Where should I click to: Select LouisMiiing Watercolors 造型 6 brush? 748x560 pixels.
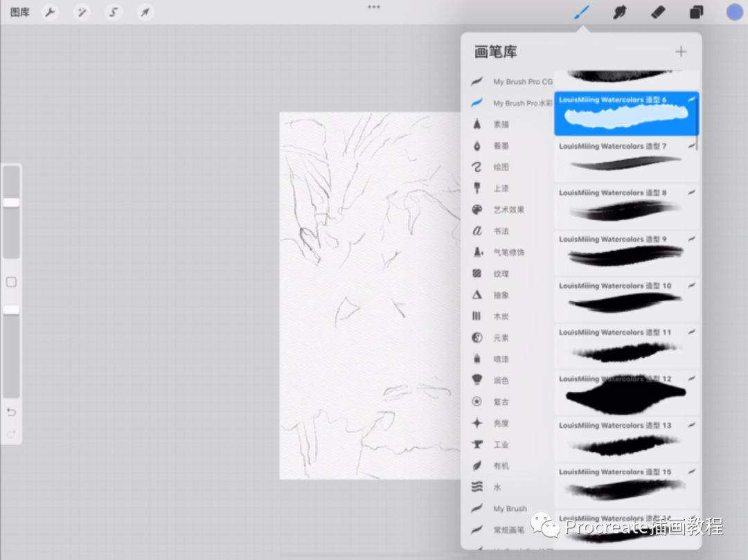(626, 114)
